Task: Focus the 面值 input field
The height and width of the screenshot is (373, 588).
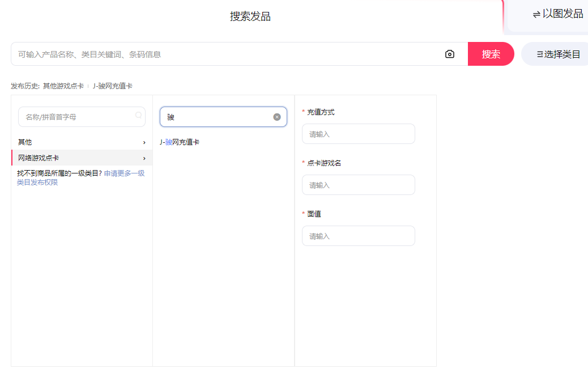Action: pos(358,236)
